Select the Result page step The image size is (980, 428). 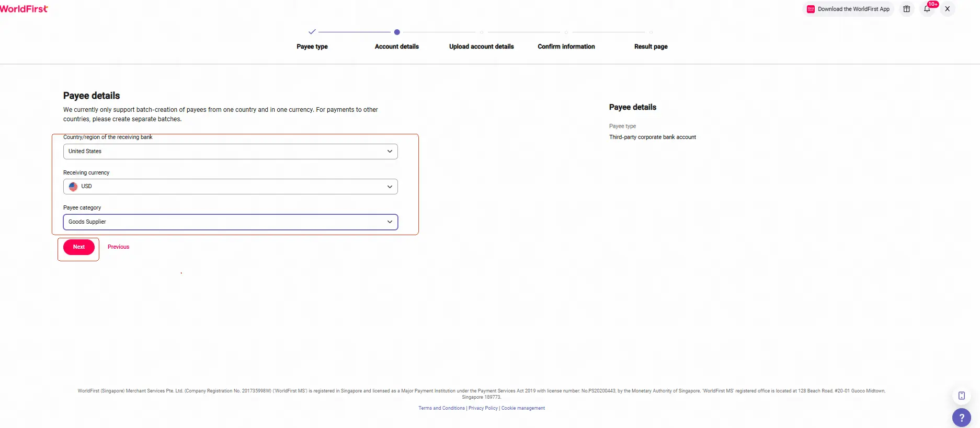click(x=651, y=47)
